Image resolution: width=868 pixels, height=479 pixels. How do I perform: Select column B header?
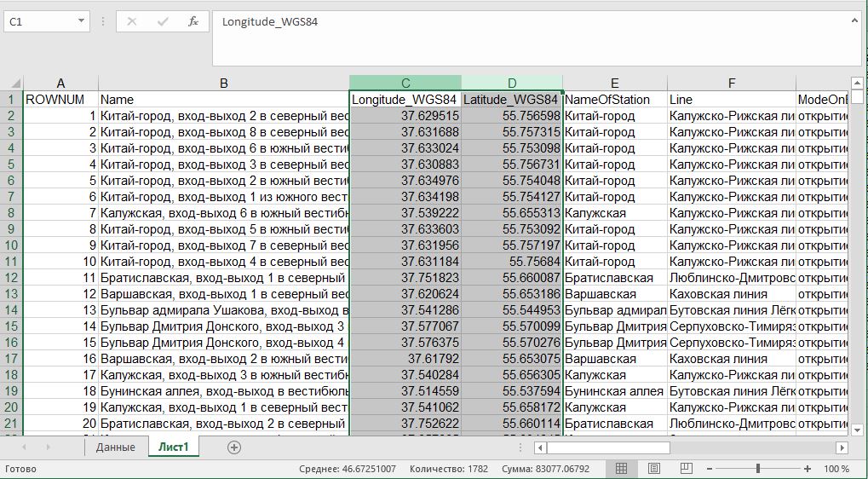click(x=224, y=83)
